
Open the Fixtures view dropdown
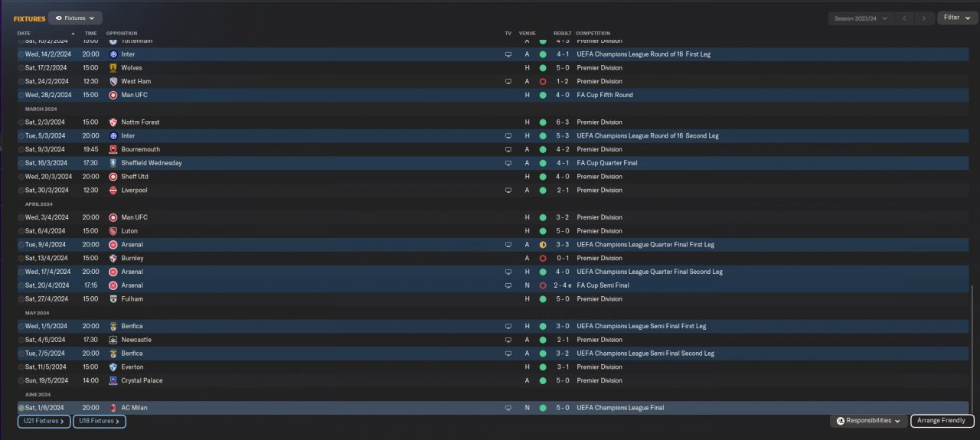tap(75, 18)
